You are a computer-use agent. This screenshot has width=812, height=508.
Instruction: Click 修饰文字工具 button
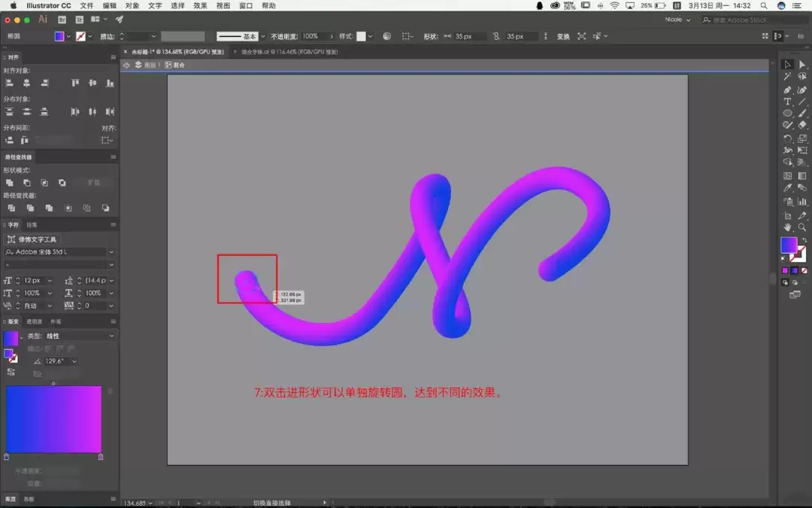pyautogui.click(x=32, y=239)
